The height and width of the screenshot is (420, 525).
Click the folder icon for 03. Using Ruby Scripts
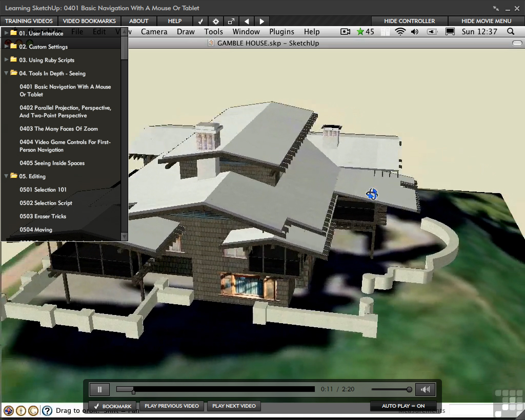click(x=13, y=59)
